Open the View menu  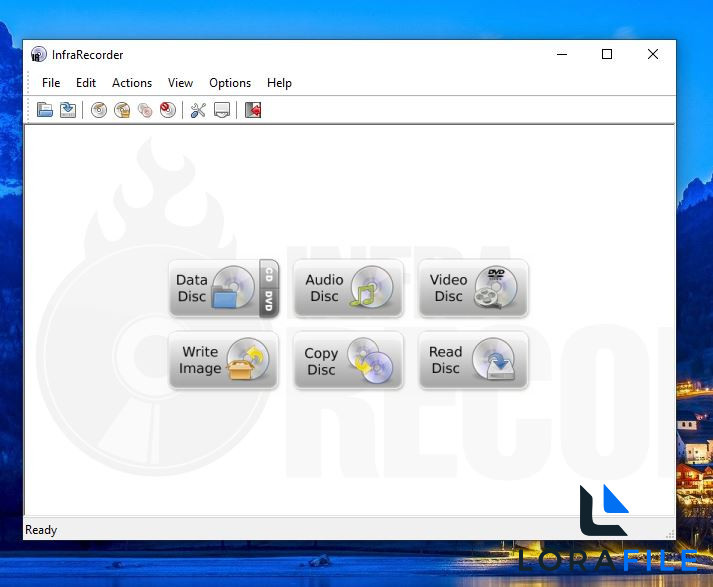pos(180,83)
